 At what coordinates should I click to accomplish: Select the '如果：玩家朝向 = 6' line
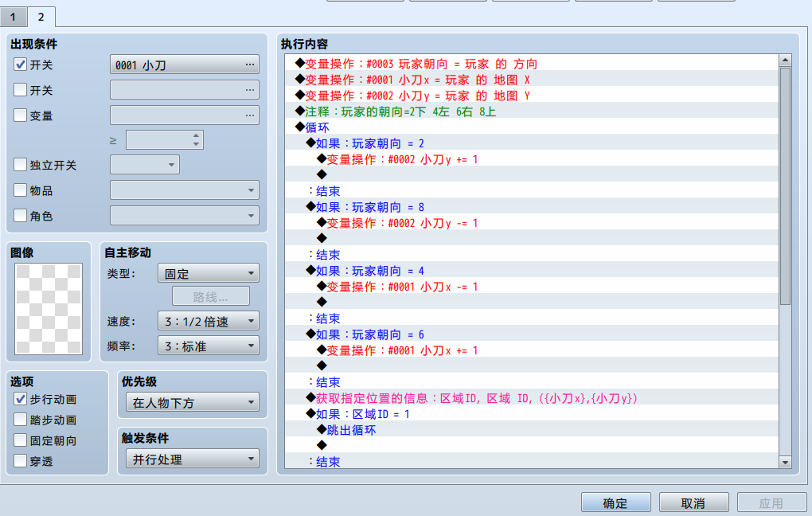pyautogui.click(x=531, y=334)
